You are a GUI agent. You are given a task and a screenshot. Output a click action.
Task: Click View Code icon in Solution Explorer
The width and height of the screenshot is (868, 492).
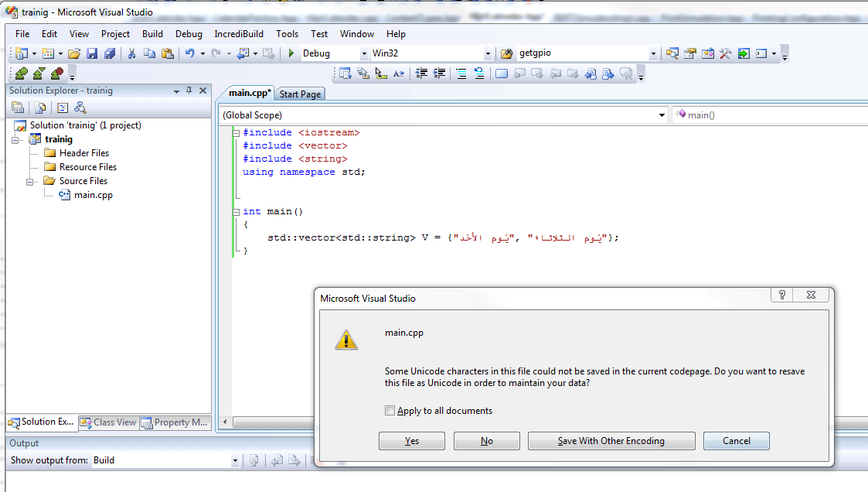click(63, 108)
